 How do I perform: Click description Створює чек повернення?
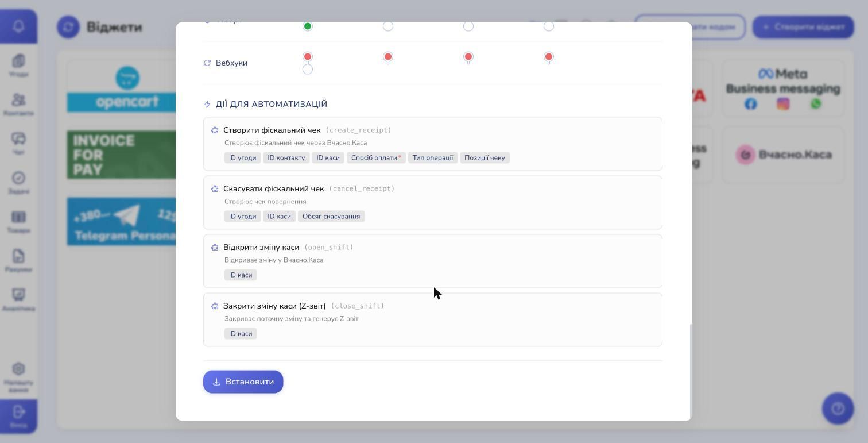coord(265,202)
